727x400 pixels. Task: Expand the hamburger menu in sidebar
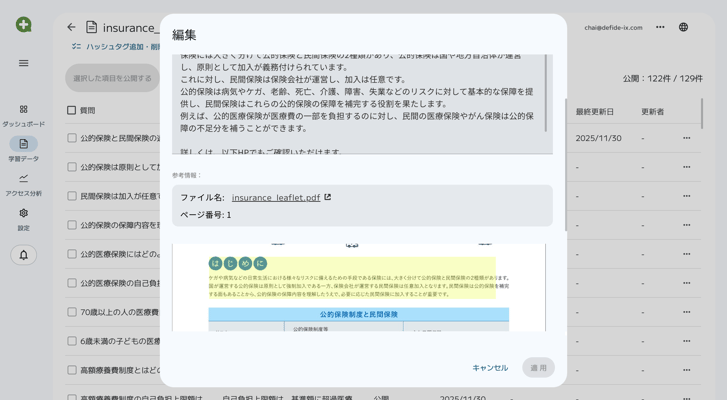(x=23, y=63)
